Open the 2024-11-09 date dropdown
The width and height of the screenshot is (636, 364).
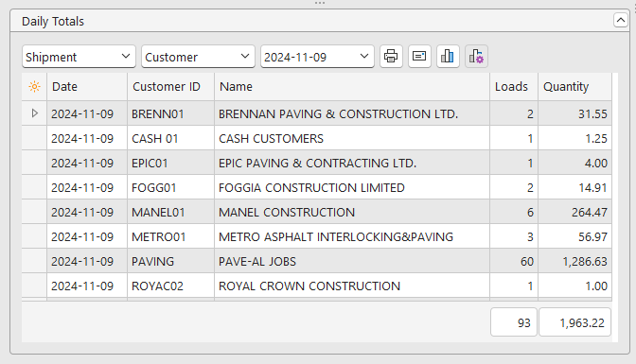point(317,57)
